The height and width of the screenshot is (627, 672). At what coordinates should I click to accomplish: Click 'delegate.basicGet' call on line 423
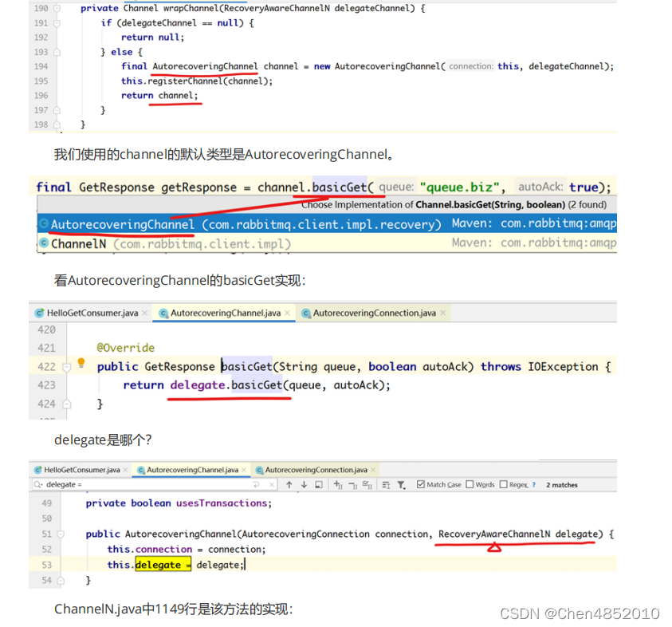tap(226, 385)
